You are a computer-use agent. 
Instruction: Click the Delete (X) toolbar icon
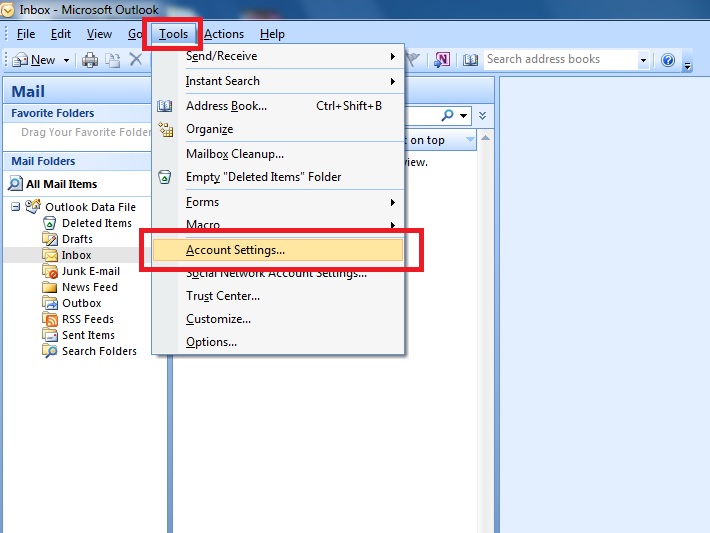[x=136, y=60]
